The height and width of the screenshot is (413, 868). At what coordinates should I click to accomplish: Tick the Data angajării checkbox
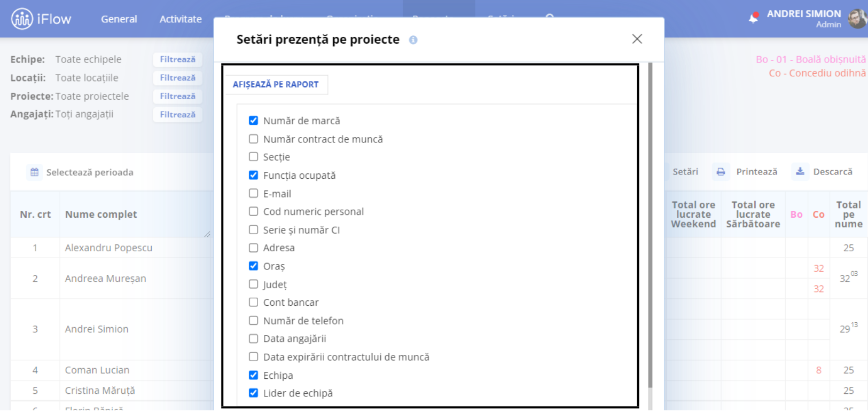253,338
